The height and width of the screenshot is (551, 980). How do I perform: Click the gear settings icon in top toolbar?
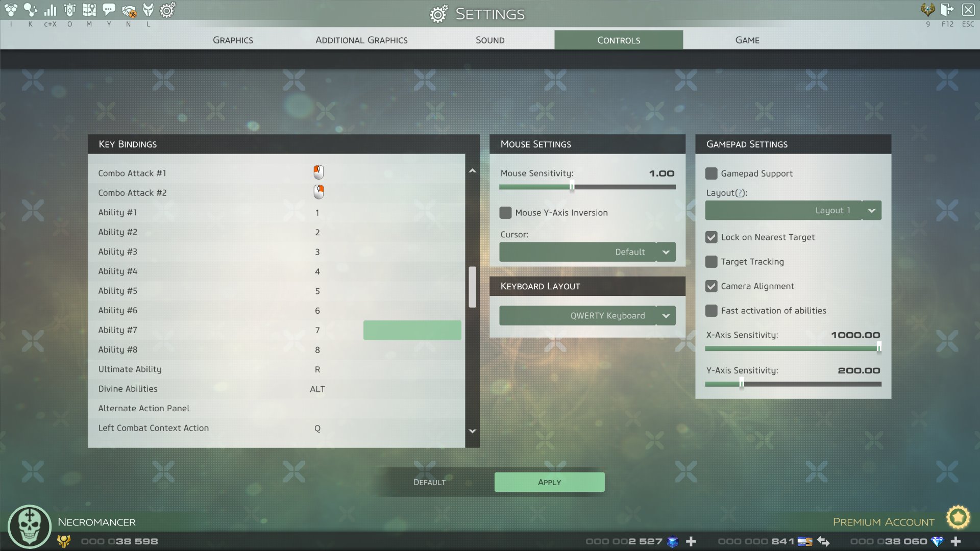167,9
